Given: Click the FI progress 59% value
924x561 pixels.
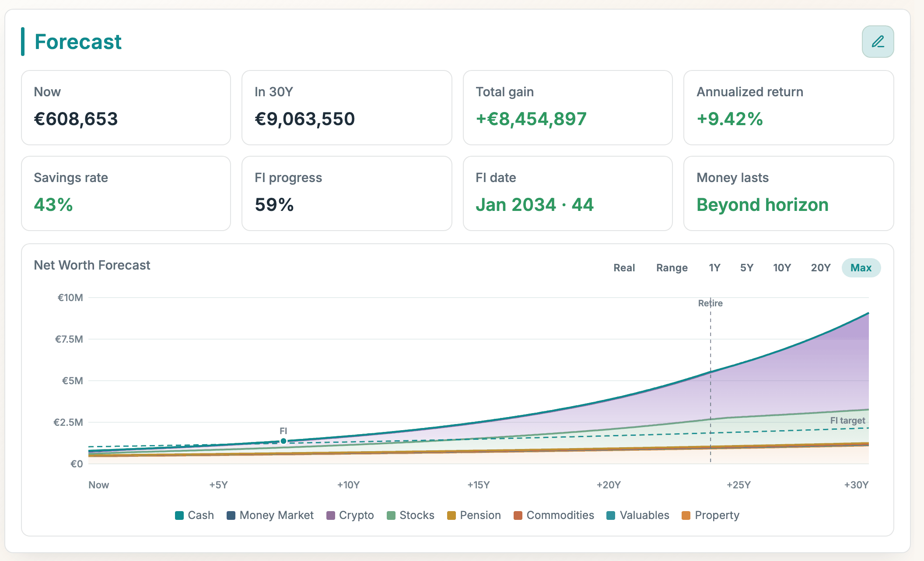Looking at the screenshot, I should pos(274,205).
